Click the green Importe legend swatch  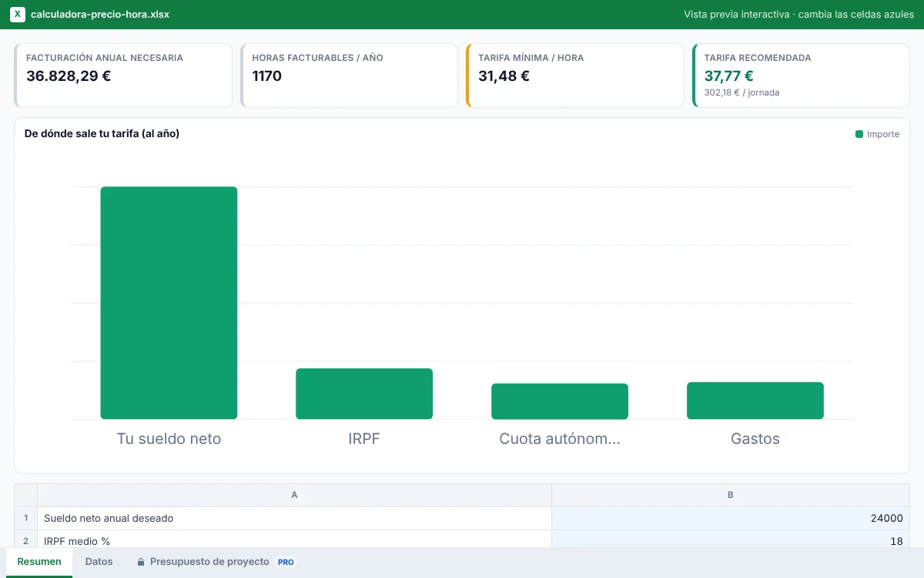(859, 134)
